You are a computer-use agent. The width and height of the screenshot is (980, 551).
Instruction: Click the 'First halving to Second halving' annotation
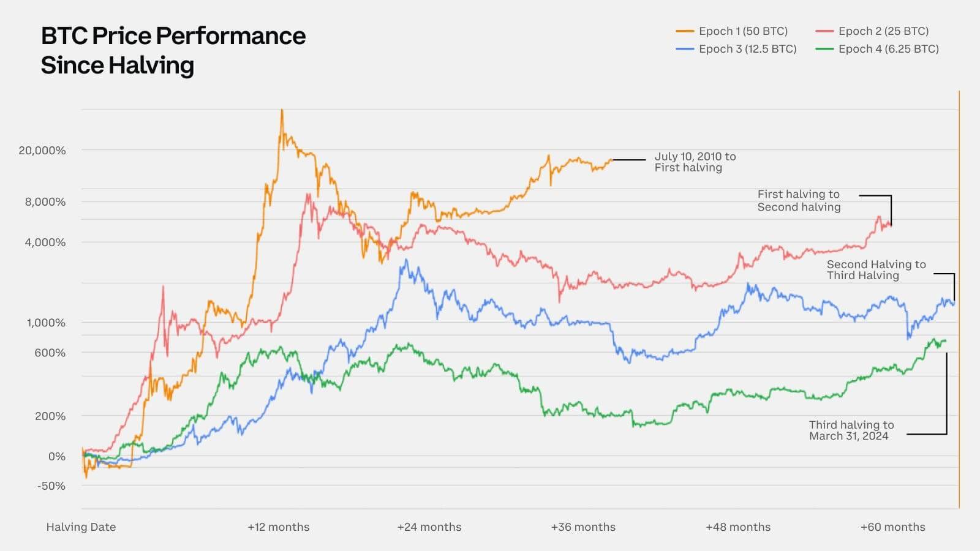799,201
